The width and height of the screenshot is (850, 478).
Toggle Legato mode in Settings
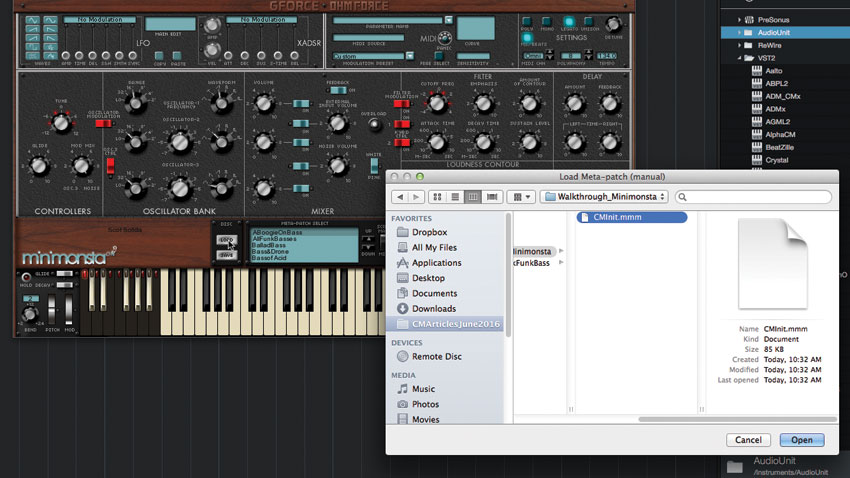(568, 21)
